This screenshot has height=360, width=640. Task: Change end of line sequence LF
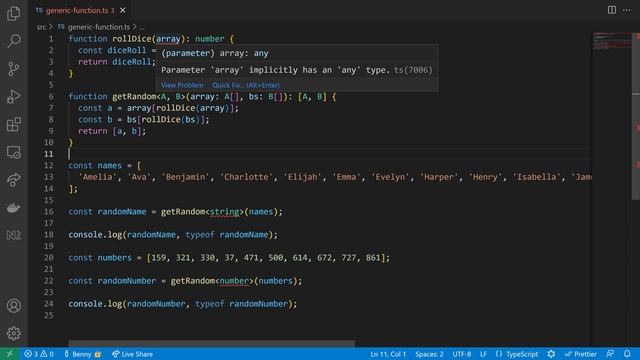pyautogui.click(x=483, y=354)
